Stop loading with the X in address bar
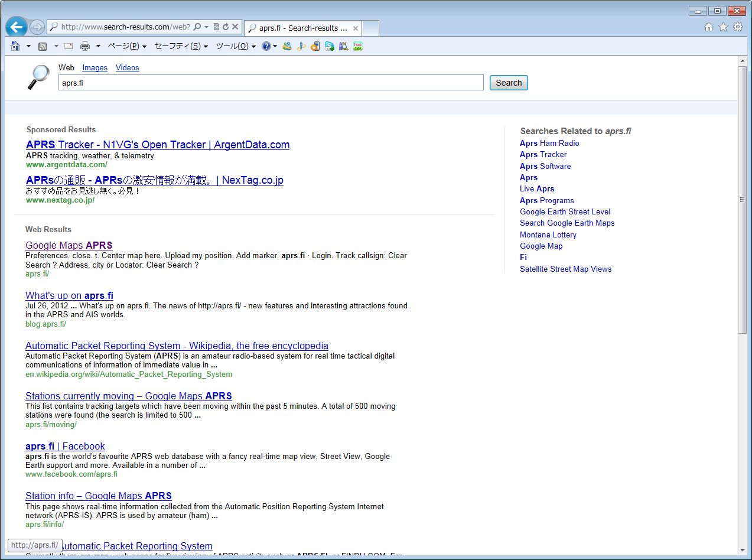This screenshot has height=560, width=752. click(x=235, y=27)
